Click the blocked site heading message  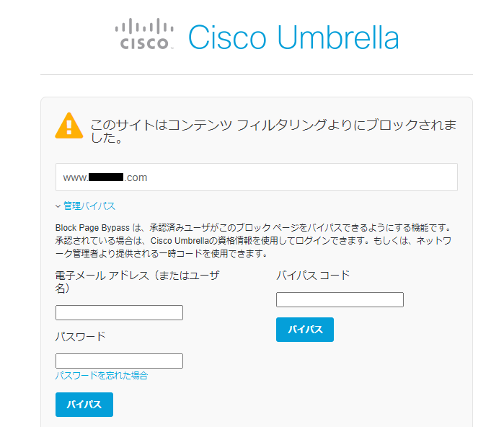273,131
